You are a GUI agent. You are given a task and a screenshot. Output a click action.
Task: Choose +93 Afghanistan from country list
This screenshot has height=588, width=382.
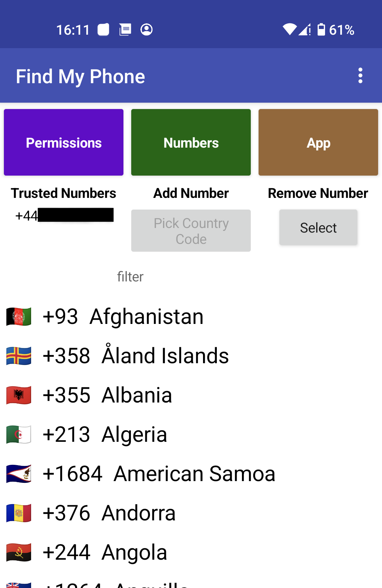123,316
